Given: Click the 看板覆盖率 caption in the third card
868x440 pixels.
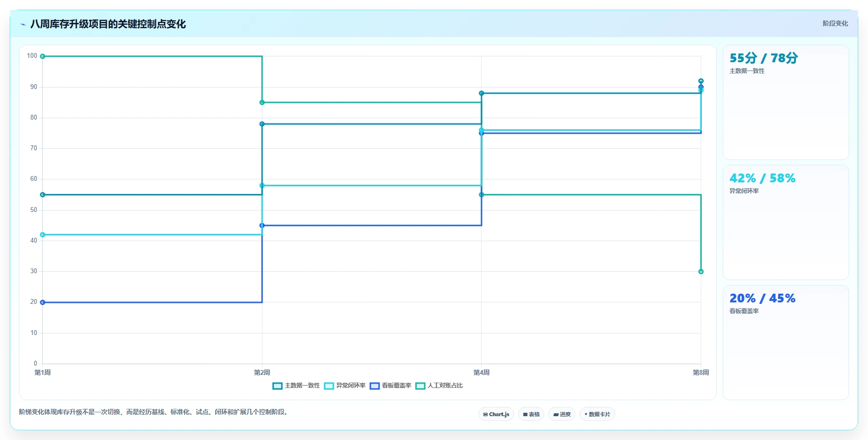Looking at the screenshot, I should click(744, 311).
